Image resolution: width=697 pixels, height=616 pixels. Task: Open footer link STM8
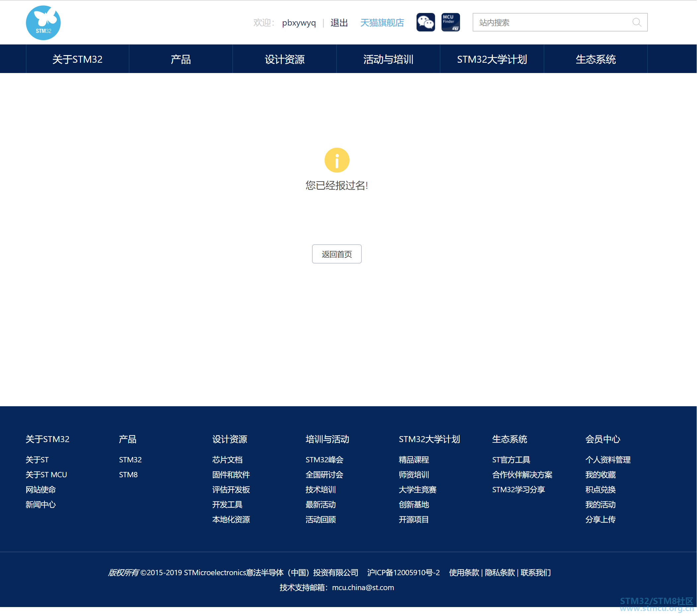[x=128, y=475]
